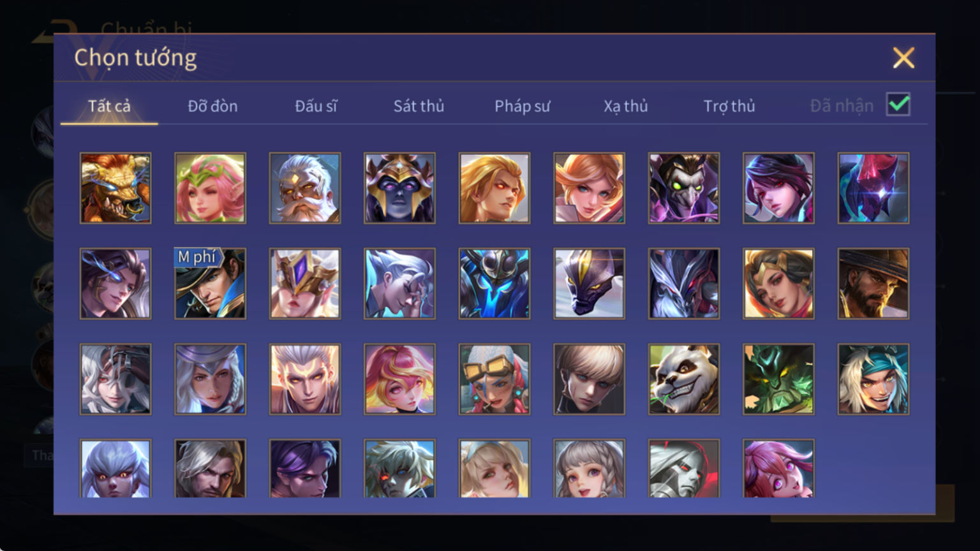Select the bearded cowboy hat hero

[x=873, y=284]
